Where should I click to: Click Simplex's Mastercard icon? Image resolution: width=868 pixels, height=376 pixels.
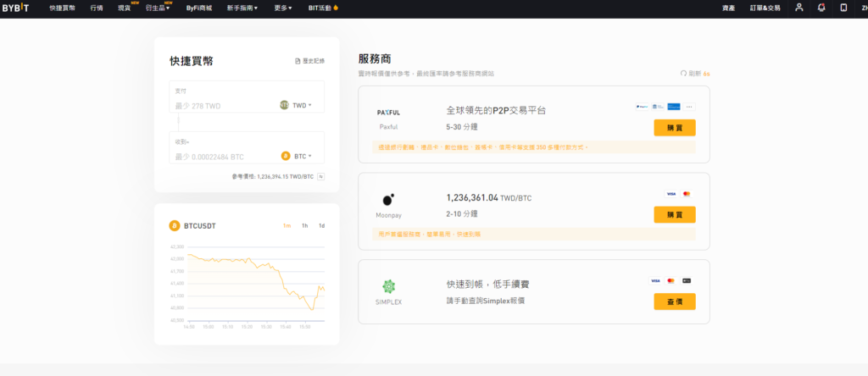click(671, 281)
